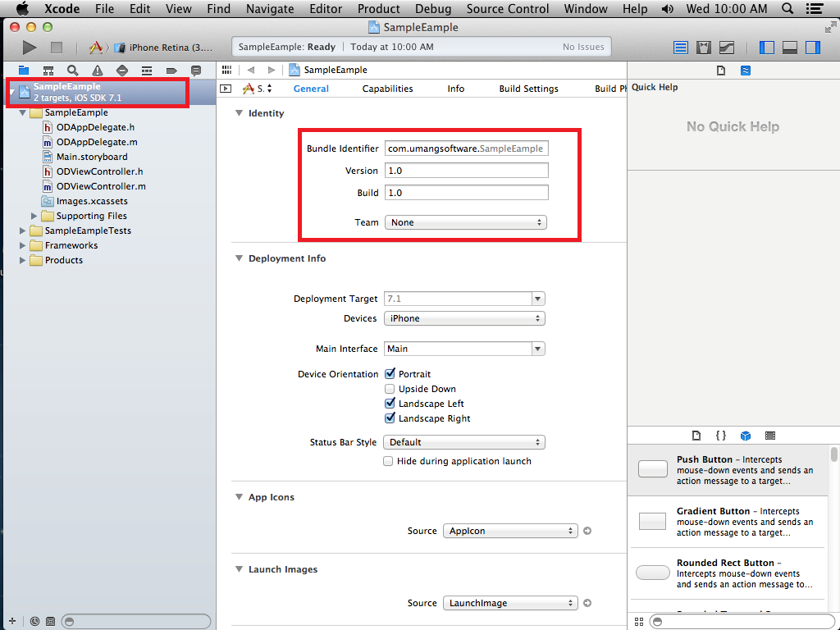The width and height of the screenshot is (840, 630).
Task: Uncheck Landscape Left orientation
Action: tap(390, 404)
